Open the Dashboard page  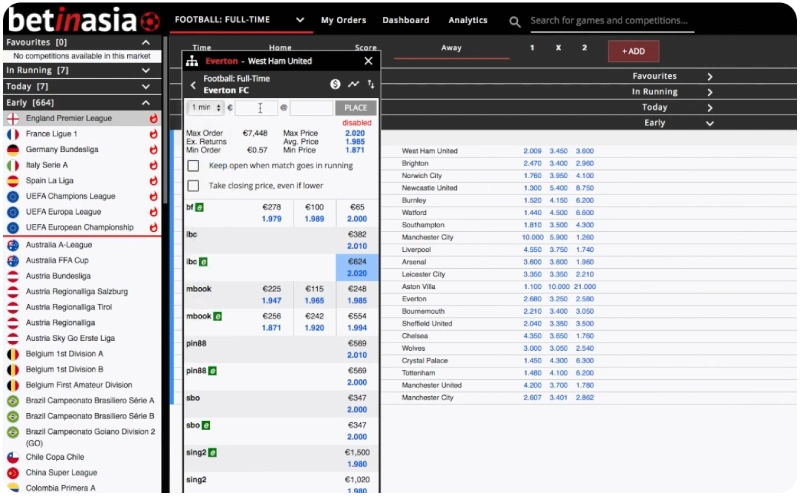406,20
